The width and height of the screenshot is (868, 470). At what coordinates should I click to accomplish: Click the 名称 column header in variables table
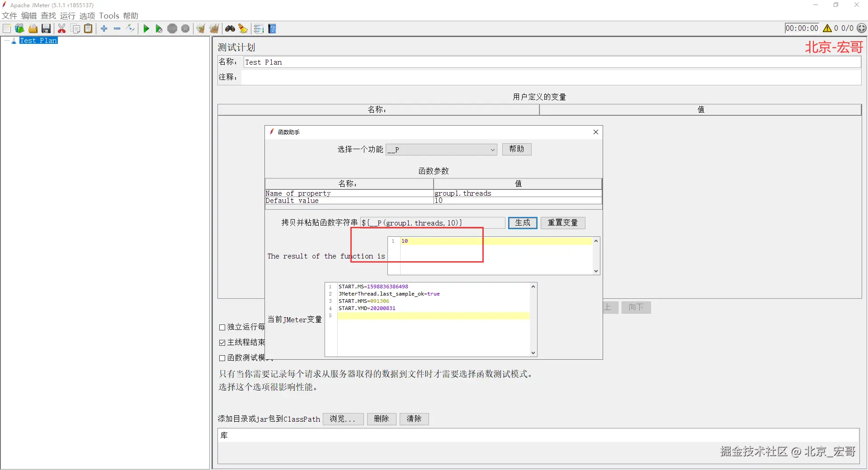[378, 110]
